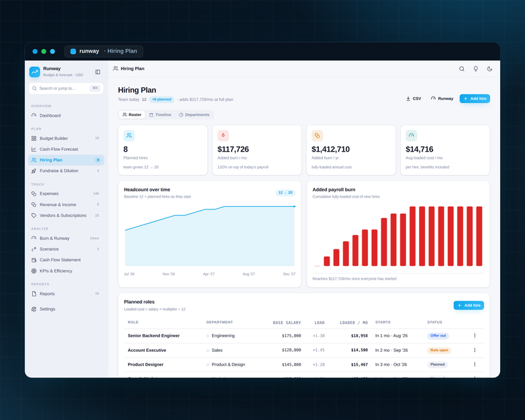525x420 pixels.
Task: Open Scenarios from the sidebar
Action: click(66, 249)
